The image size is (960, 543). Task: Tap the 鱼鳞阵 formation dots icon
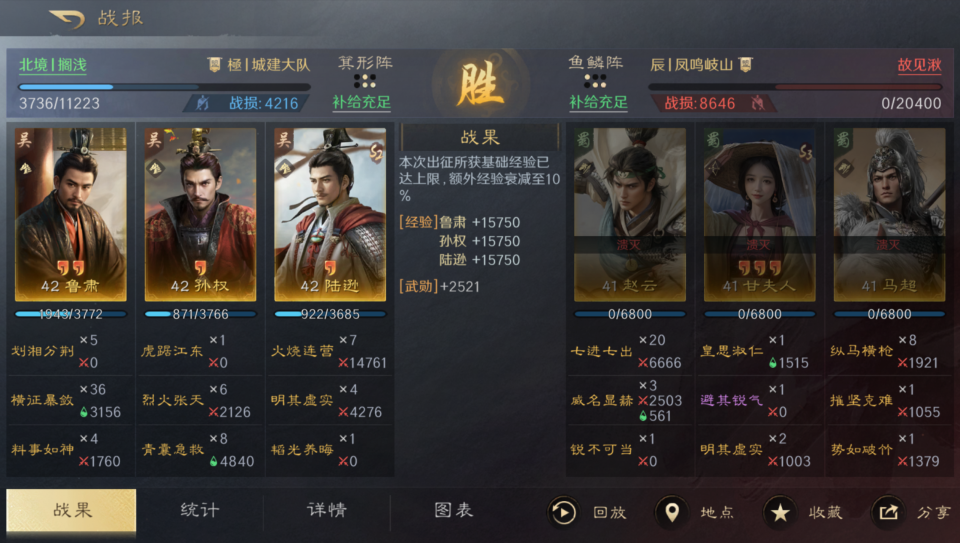click(x=595, y=81)
